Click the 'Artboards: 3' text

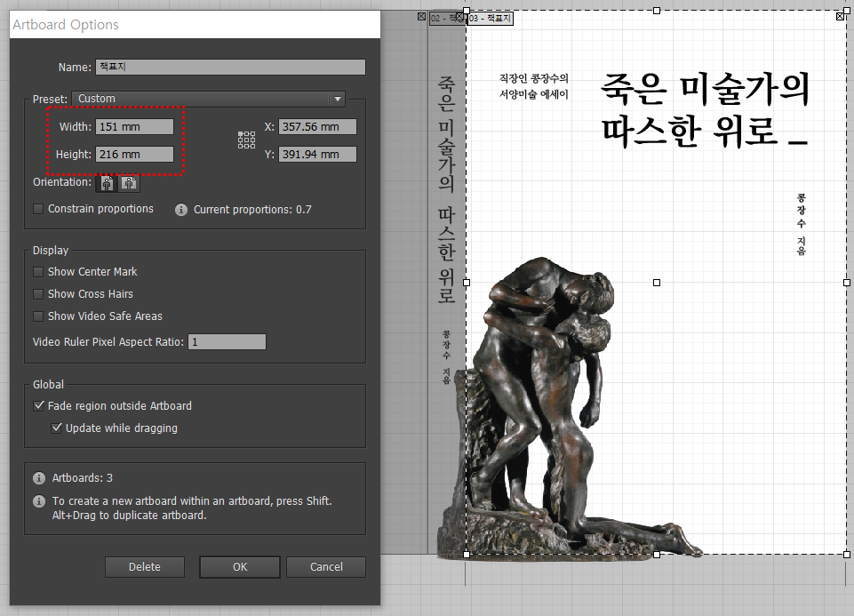[x=83, y=478]
